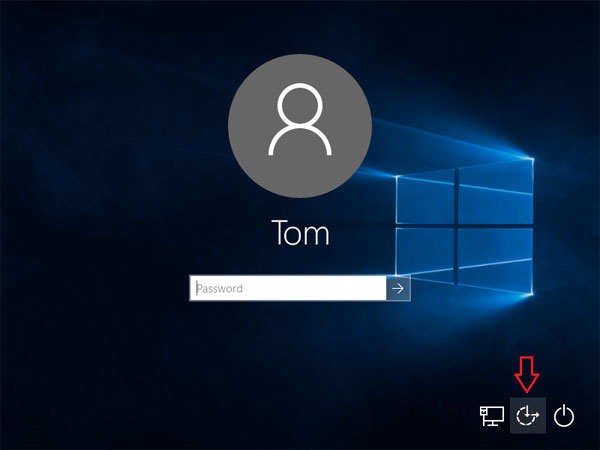
Task: Open the power options icon
Action: pos(564,416)
